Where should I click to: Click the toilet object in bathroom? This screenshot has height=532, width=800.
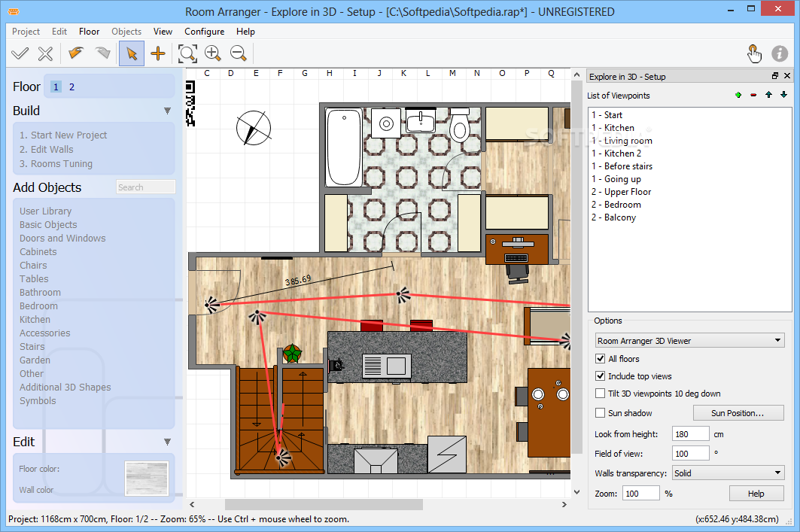[x=460, y=125]
